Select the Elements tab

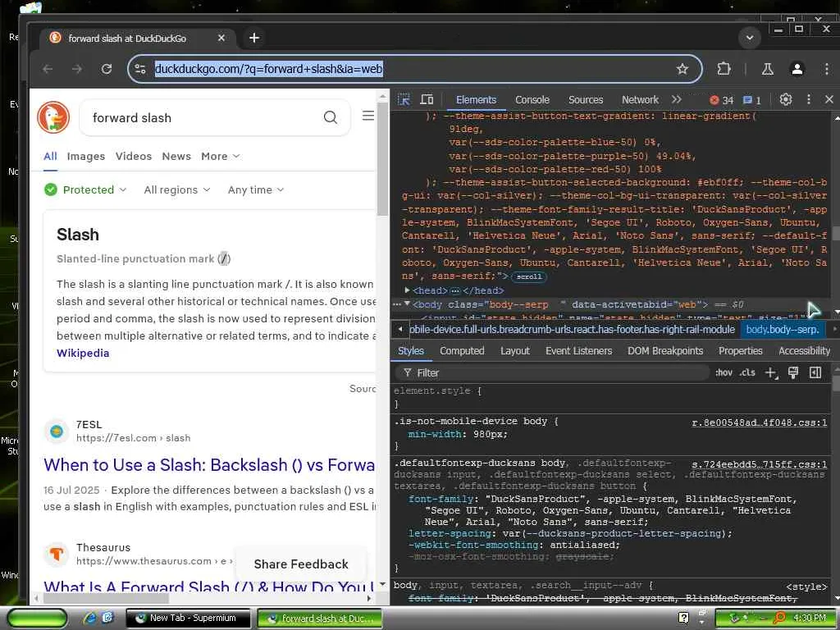point(477,99)
